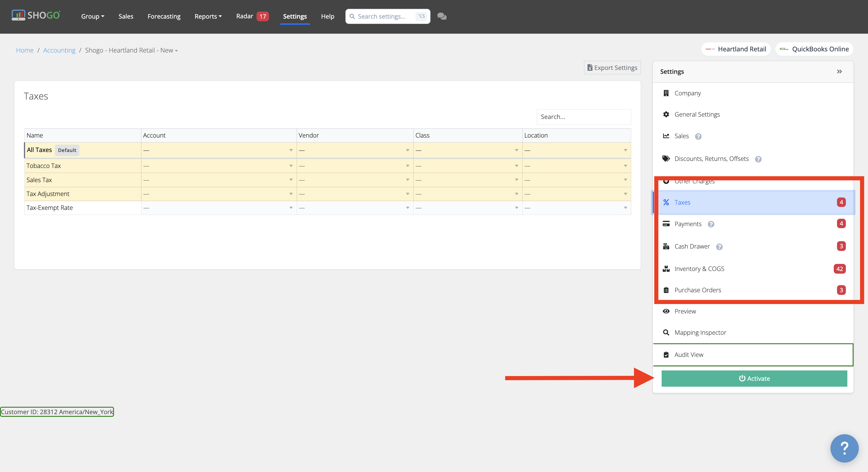This screenshot has height=472, width=868.
Task: Open the chat messages icon
Action: (x=442, y=16)
